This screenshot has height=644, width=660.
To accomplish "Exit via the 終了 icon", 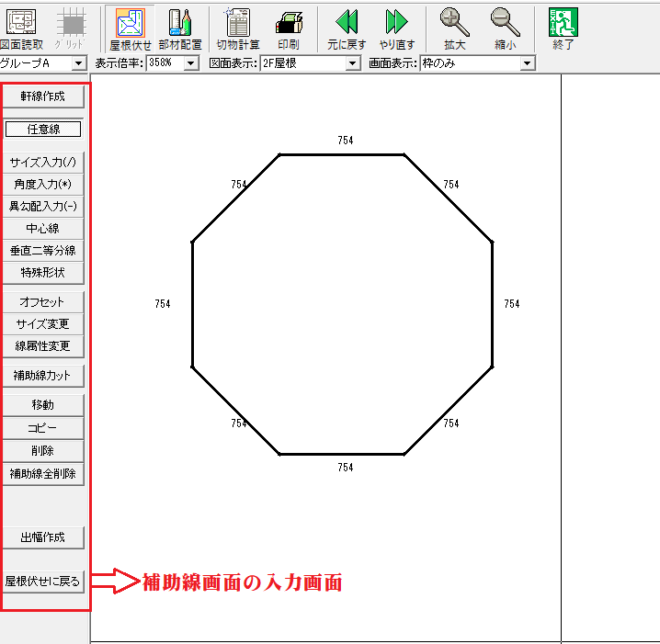I will pos(563,29).
